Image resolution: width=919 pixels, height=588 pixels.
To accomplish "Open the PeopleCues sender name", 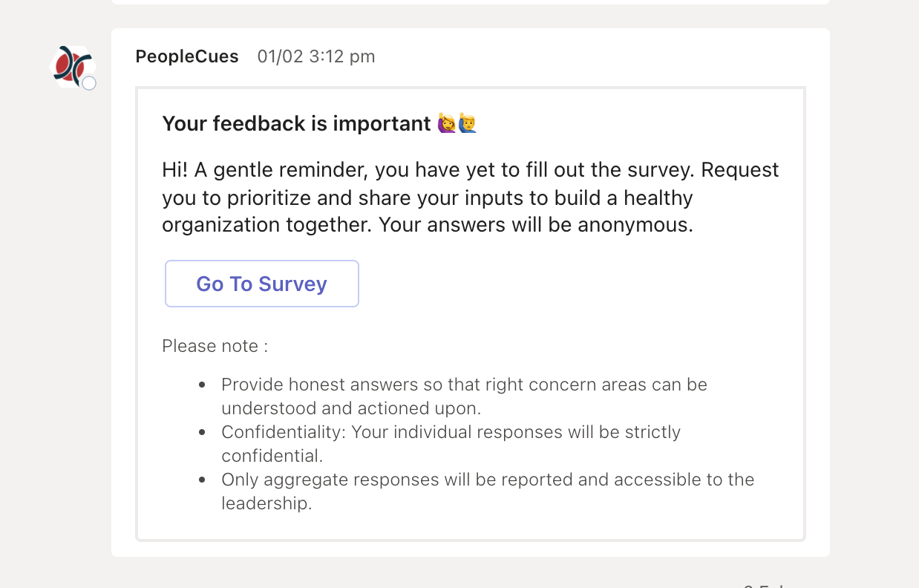I will 187,56.
